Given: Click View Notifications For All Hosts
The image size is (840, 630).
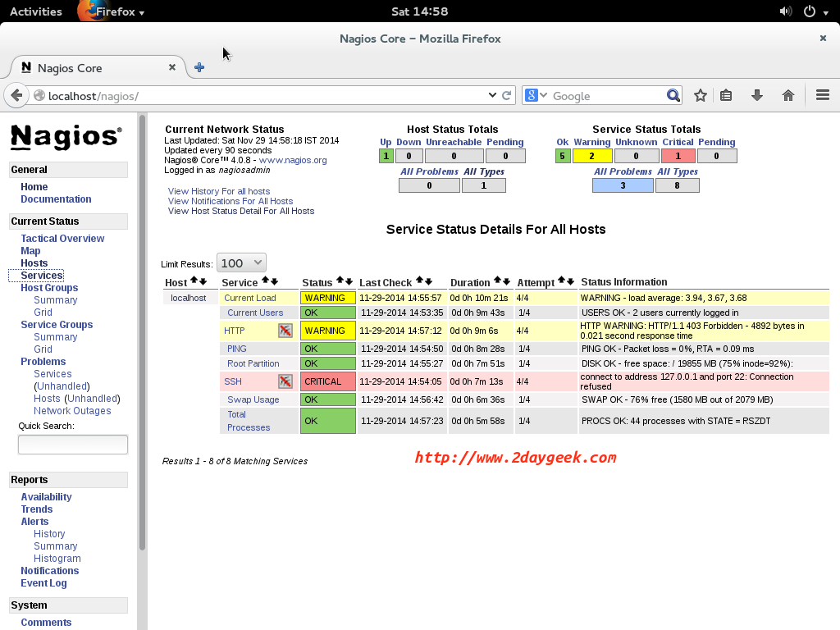Looking at the screenshot, I should click(231, 202).
